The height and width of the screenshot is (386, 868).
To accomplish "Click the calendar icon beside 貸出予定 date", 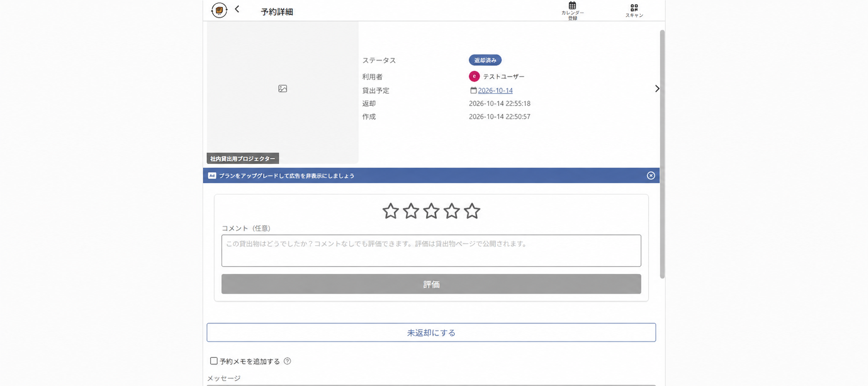I will coord(473,90).
